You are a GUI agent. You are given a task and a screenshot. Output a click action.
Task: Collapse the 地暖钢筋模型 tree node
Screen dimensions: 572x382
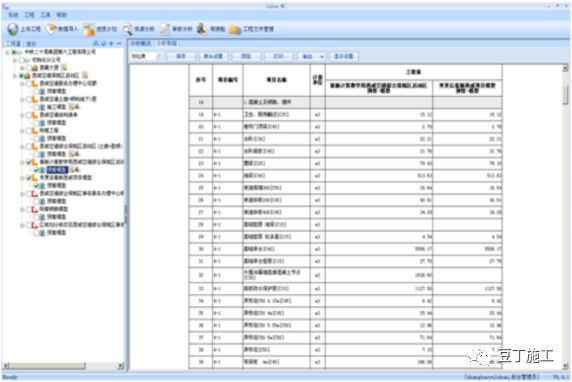pos(23,209)
